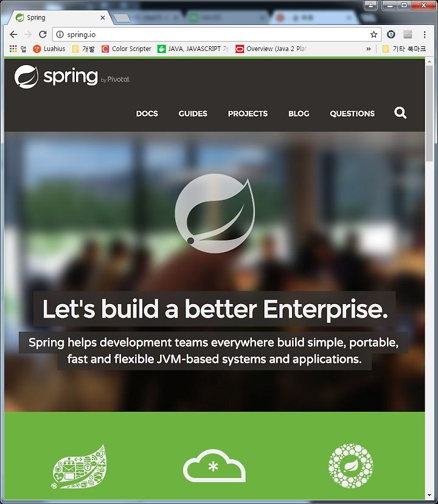Go back using the browser back arrow
438x504 pixels.
(13, 34)
